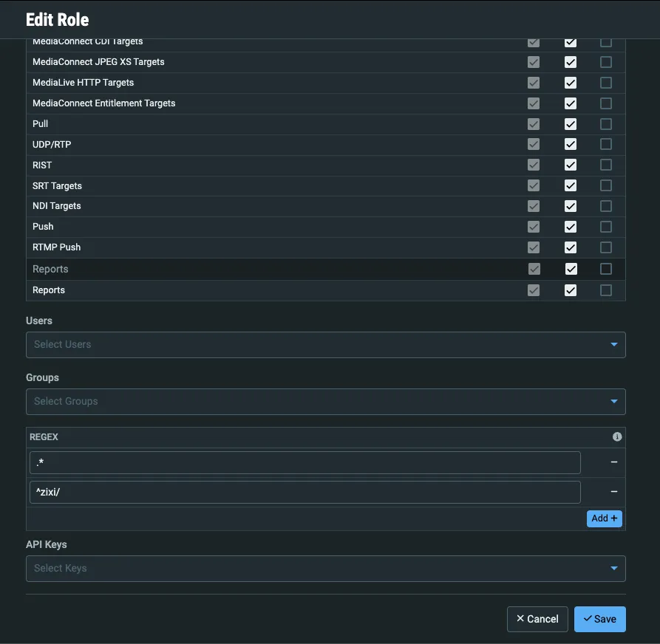This screenshot has width=660, height=644.
Task: Click the REGEX info icon
Action: coord(616,436)
